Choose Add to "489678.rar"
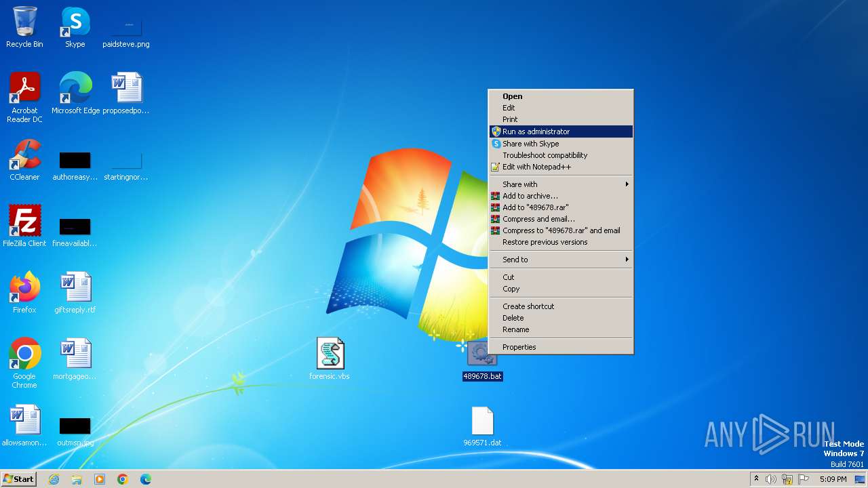The image size is (868, 488). [561, 207]
